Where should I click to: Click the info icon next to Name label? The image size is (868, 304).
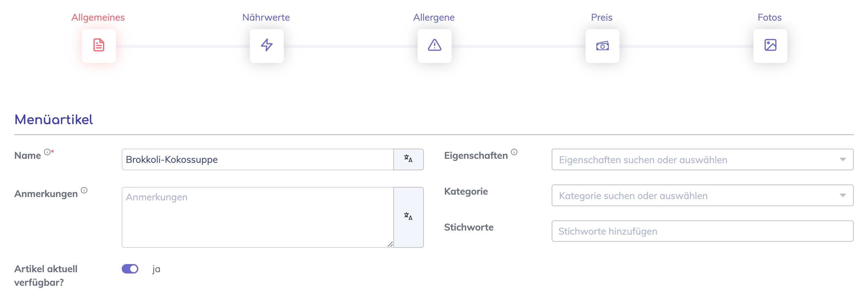tap(47, 152)
